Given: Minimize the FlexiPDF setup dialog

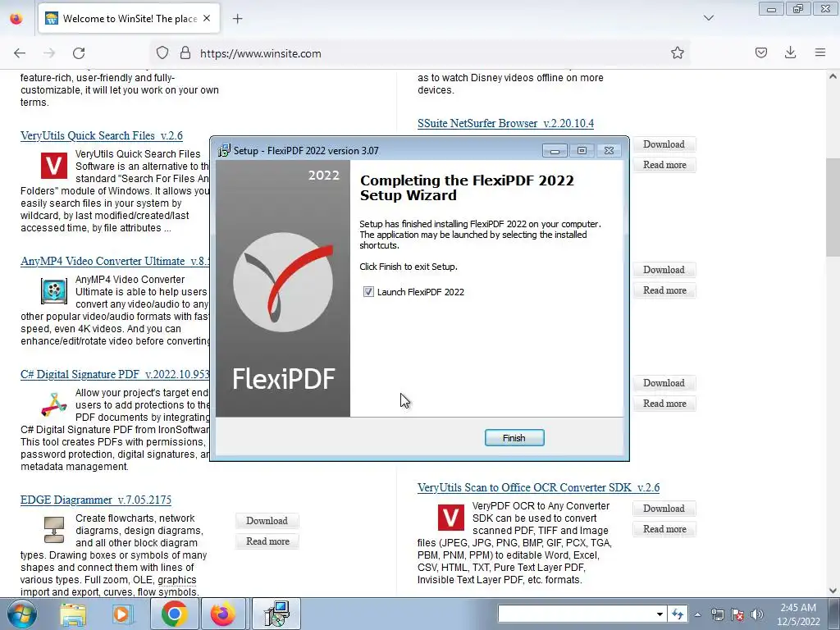Looking at the screenshot, I should [x=555, y=151].
